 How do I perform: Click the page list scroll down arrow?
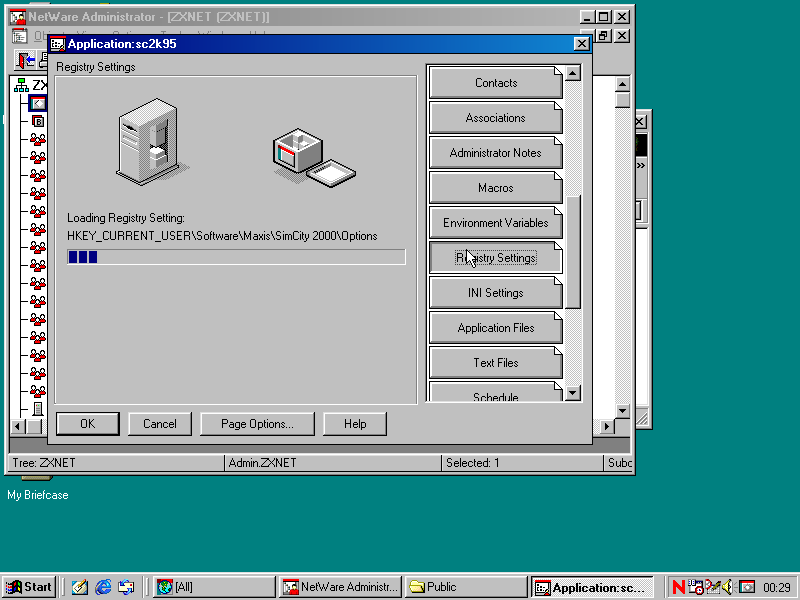(573, 393)
